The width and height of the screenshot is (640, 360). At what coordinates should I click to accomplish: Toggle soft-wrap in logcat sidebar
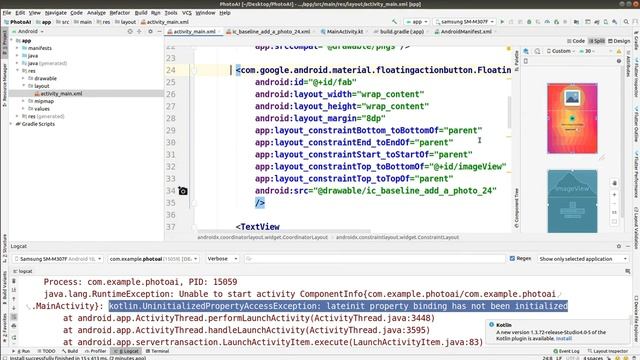click(x=14, y=317)
